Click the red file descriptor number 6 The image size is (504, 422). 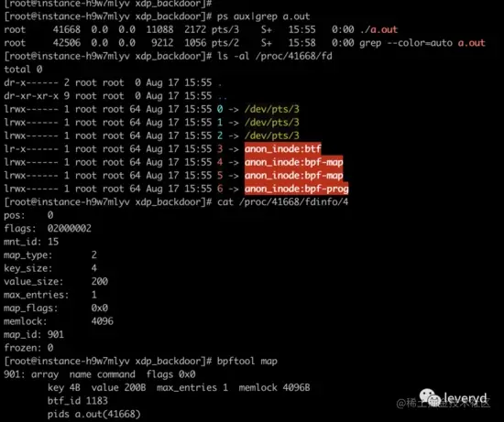click(220, 189)
